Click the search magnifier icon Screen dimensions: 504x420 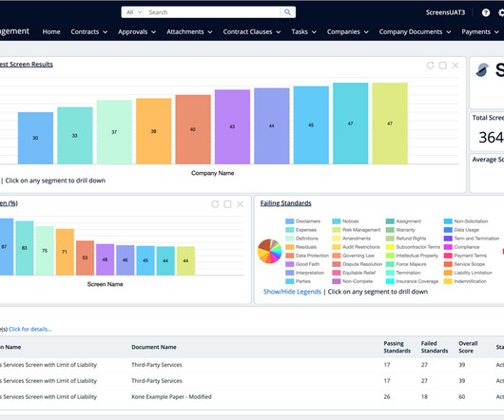(287, 12)
